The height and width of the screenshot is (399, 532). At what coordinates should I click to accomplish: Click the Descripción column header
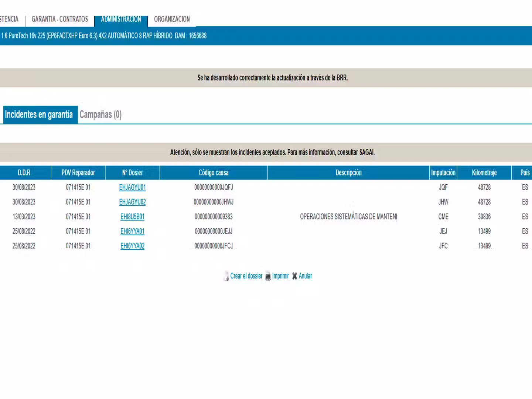[x=348, y=173]
